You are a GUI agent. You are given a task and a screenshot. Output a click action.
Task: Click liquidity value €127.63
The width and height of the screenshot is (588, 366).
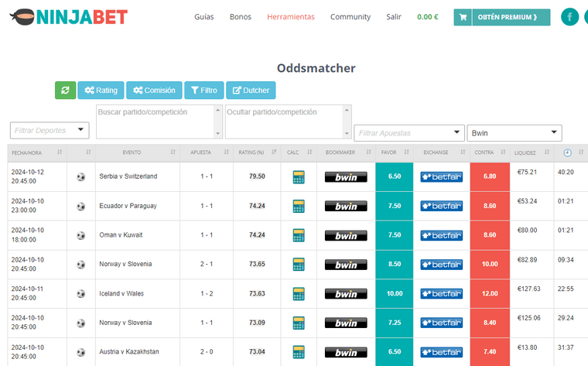pyautogui.click(x=528, y=289)
